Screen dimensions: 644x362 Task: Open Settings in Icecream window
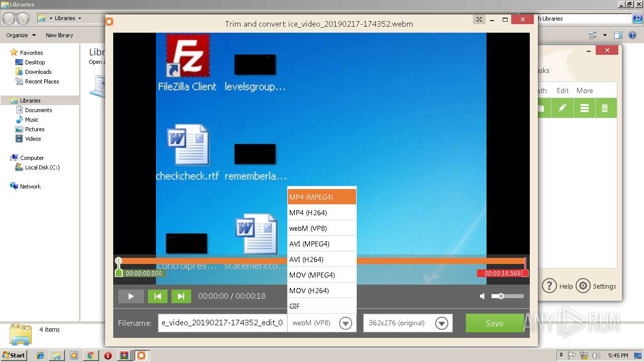[x=596, y=286]
